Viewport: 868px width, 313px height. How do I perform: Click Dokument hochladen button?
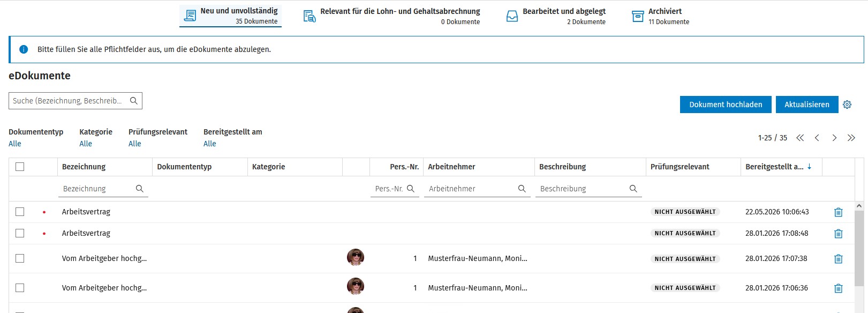click(726, 105)
